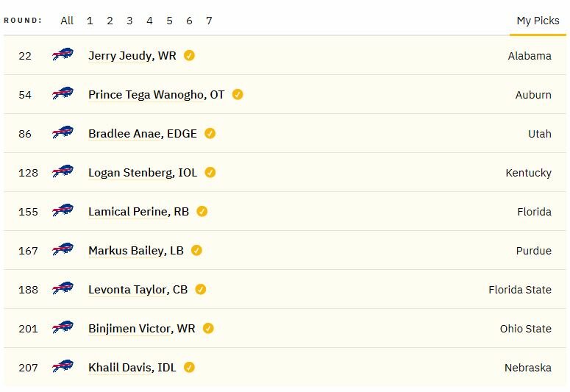This screenshot has height=392, width=570.
Task: Open Levonta Taylor, CB player link
Action: coord(138,290)
